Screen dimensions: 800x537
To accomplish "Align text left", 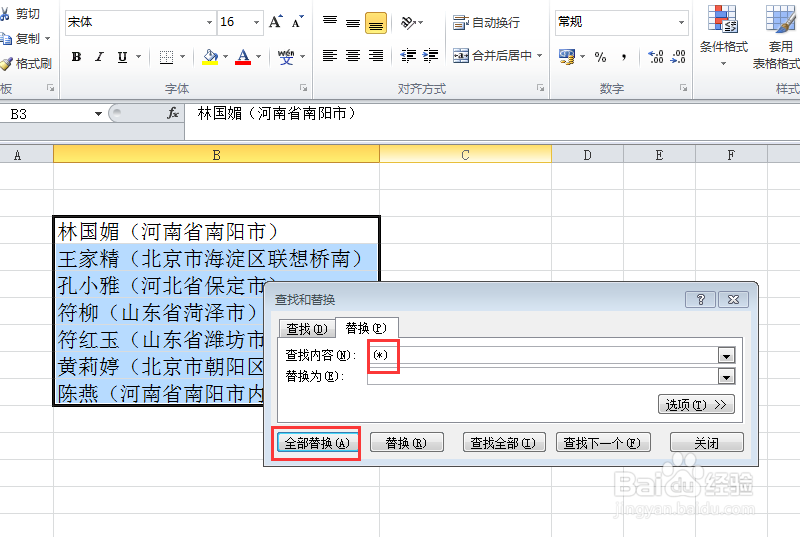I will click(330, 55).
